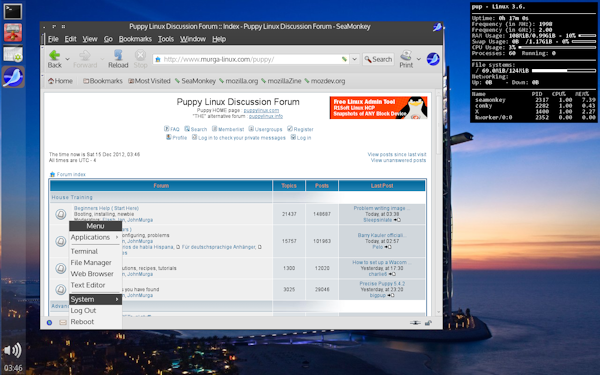Click inside the URL address field

pos(251,59)
